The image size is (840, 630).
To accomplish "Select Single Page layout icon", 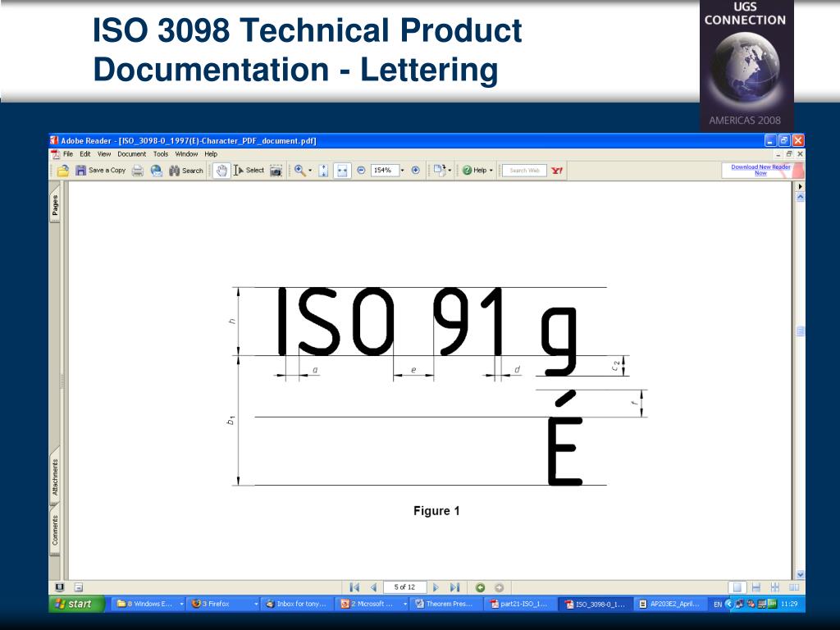I will pyautogui.click(x=737, y=587).
